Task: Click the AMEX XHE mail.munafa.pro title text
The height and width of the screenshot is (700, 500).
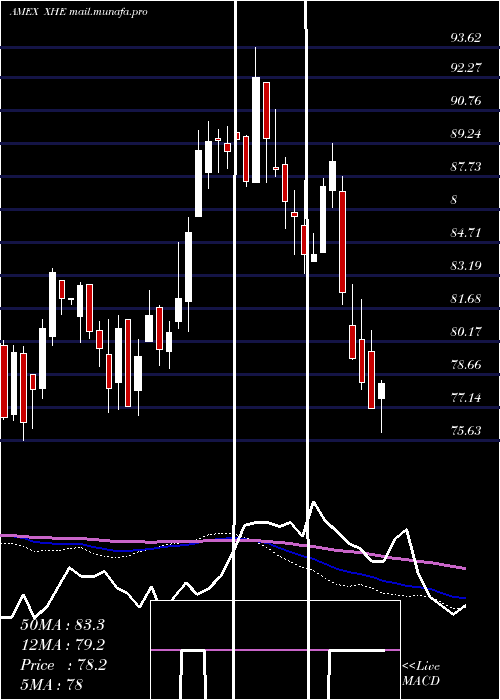Action: point(79,12)
